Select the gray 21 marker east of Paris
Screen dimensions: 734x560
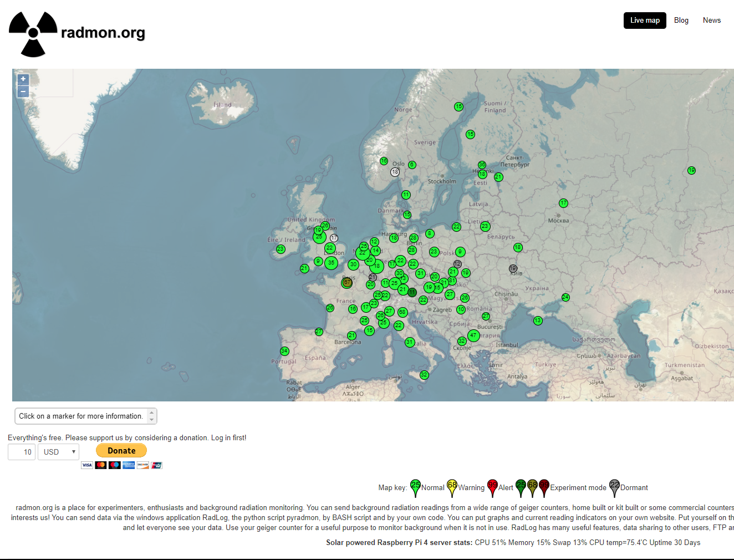coord(373,277)
